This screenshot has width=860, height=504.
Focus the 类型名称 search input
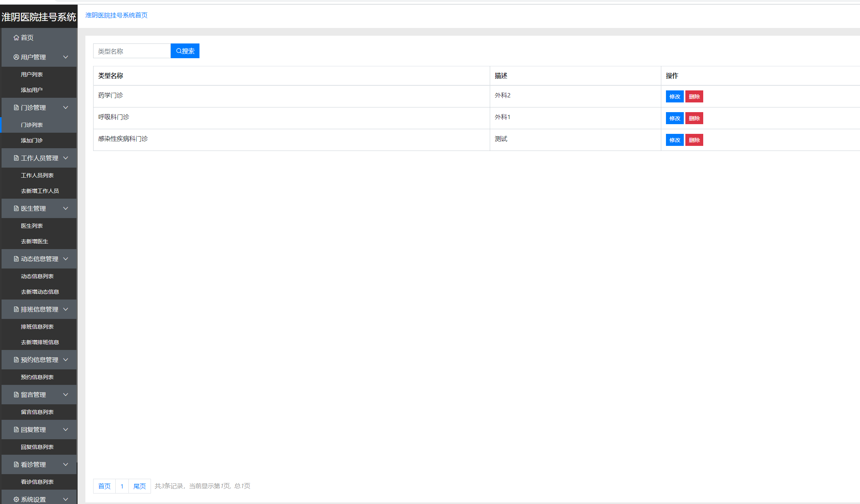click(x=132, y=51)
